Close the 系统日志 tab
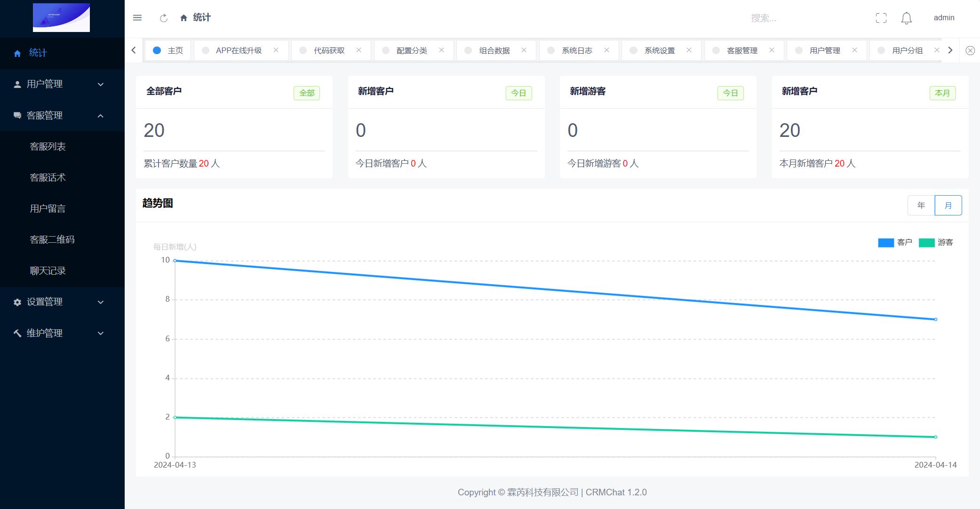 [607, 50]
